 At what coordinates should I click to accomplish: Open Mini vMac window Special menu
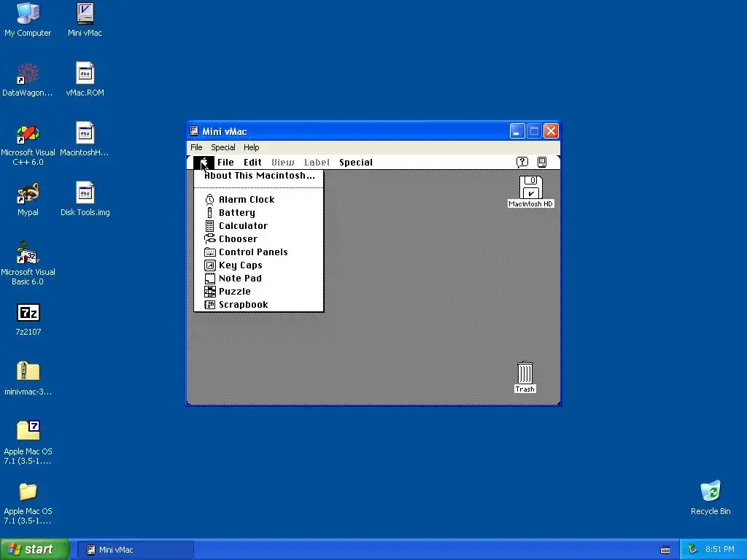coord(223,147)
